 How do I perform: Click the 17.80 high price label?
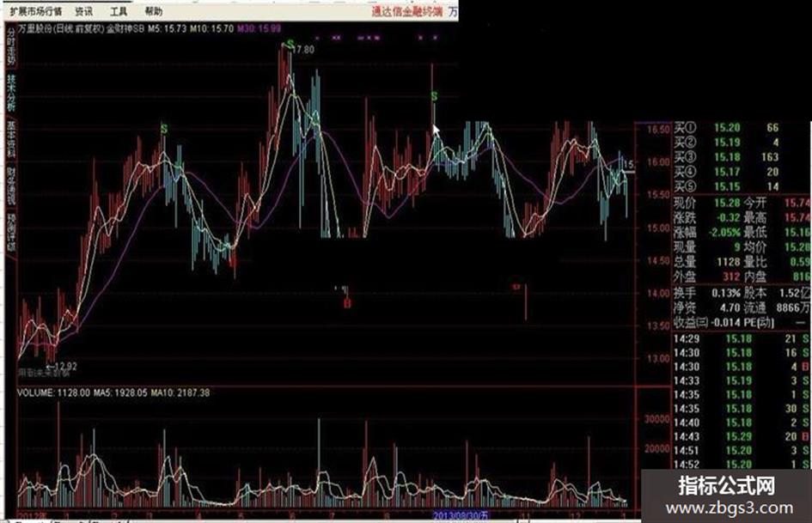click(303, 50)
